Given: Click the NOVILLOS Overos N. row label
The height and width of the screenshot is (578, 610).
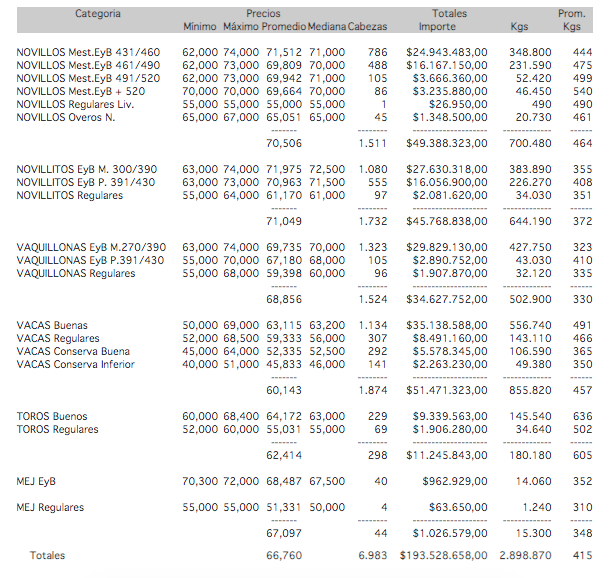Looking at the screenshot, I should point(67,117).
